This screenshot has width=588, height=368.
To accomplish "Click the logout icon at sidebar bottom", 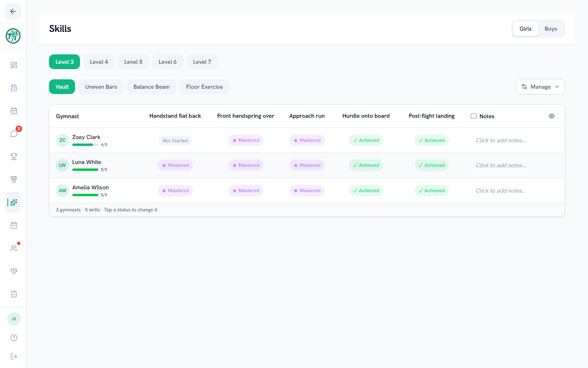I will [14, 357].
